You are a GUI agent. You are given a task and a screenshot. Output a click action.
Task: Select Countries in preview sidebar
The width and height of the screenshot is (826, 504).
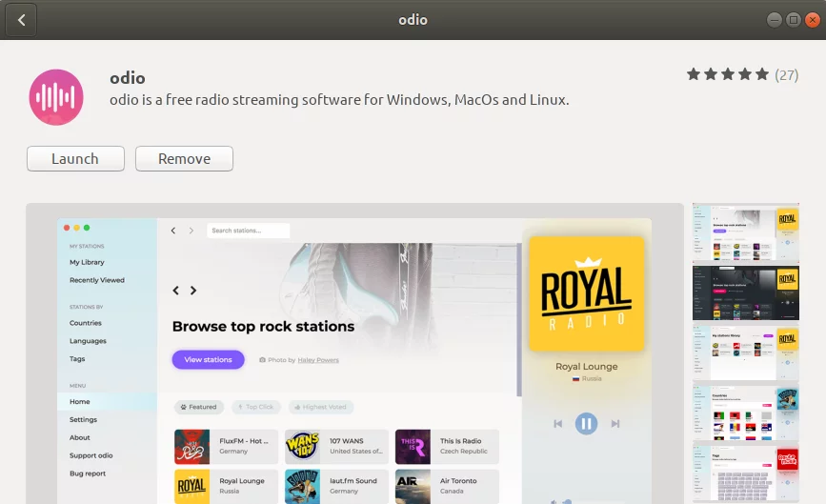coord(86,323)
